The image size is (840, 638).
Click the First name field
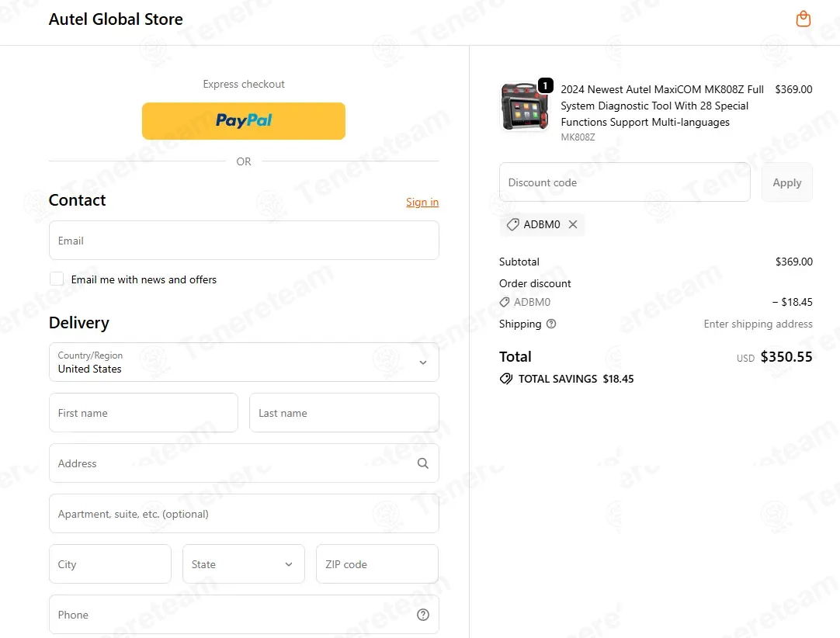click(144, 413)
